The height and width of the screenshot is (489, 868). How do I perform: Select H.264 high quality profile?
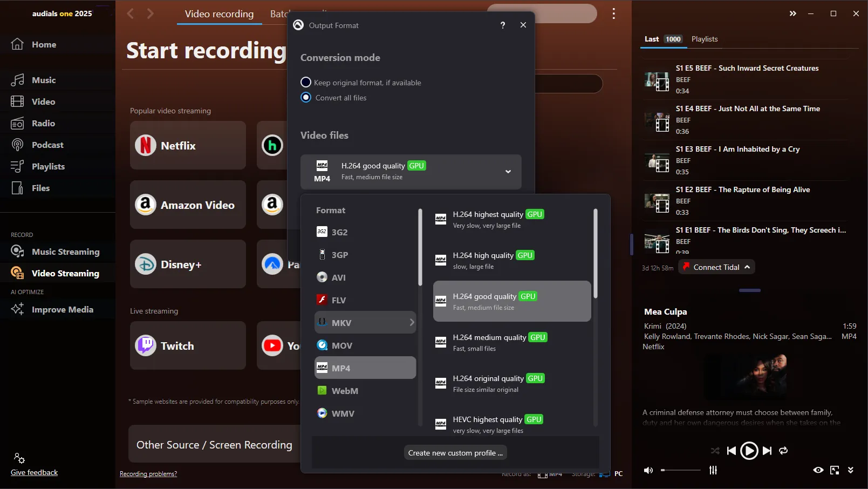pyautogui.click(x=512, y=260)
